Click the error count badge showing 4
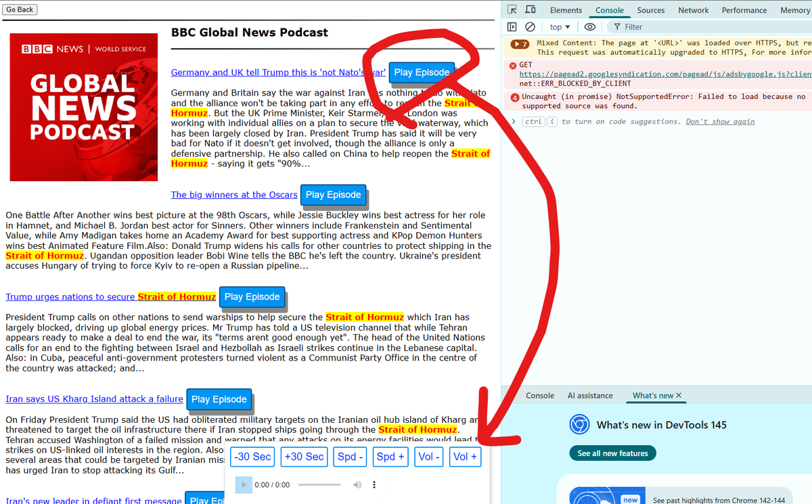The height and width of the screenshot is (504, 812). pos(516,97)
